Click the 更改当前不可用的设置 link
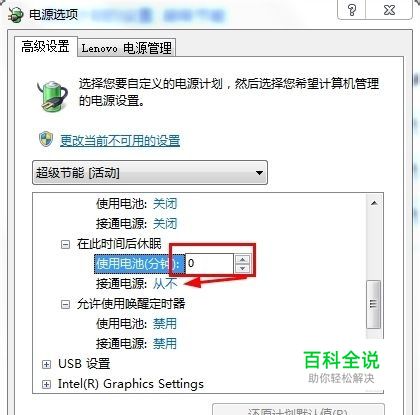The image size is (420, 415). (x=120, y=140)
